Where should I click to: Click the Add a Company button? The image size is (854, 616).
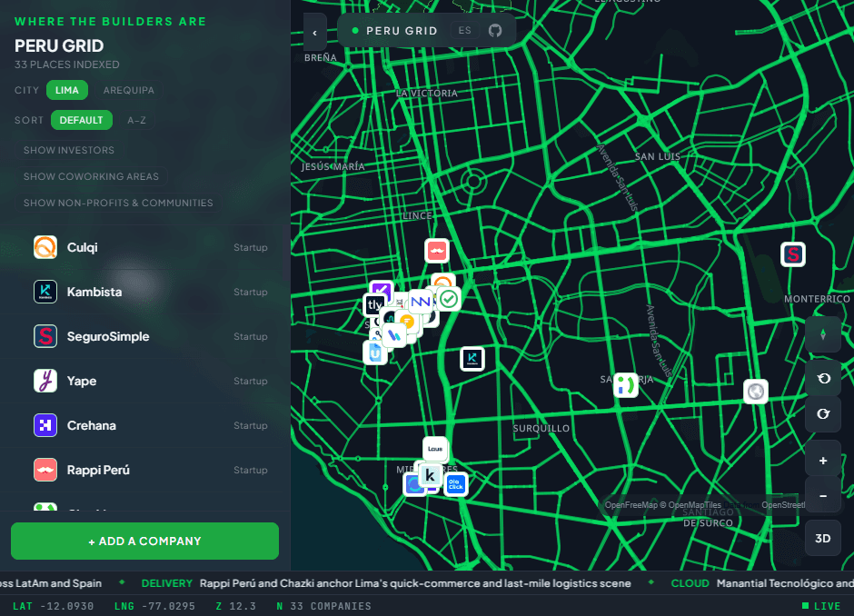coord(144,541)
